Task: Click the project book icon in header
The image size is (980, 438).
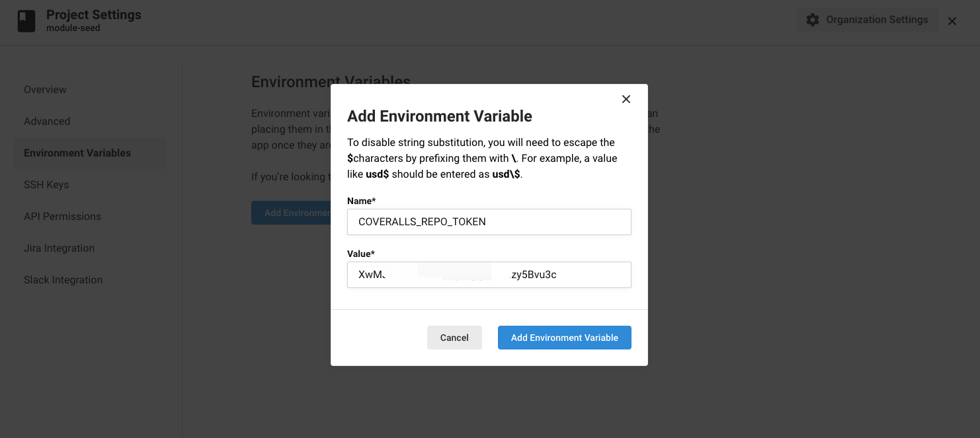Action: point(26,22)
